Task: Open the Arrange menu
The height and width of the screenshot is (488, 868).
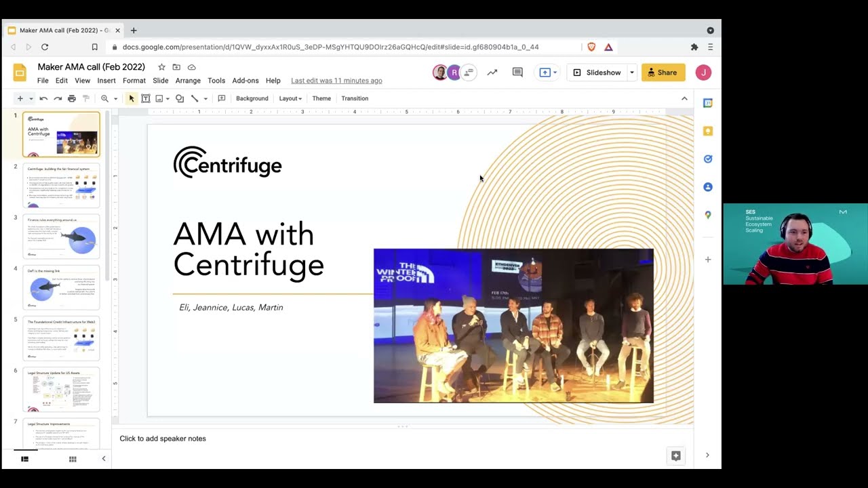Action: [x=188, y=81]
